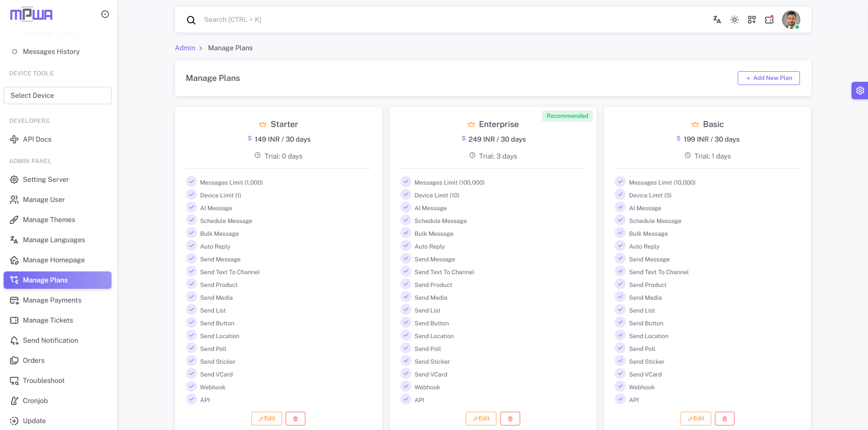Screen dimensions: 868x430
Task: Click the checkmark beside Starter AI Message
Action: [x=192, y=207]
